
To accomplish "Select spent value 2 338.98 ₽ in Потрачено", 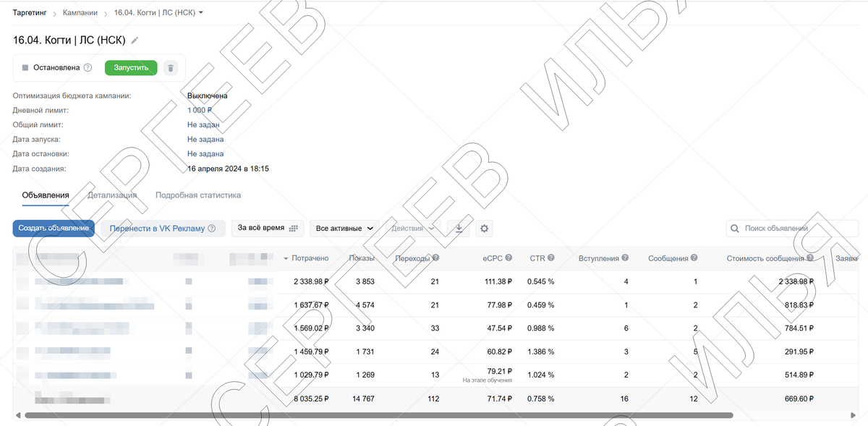I will click(310, 282).
